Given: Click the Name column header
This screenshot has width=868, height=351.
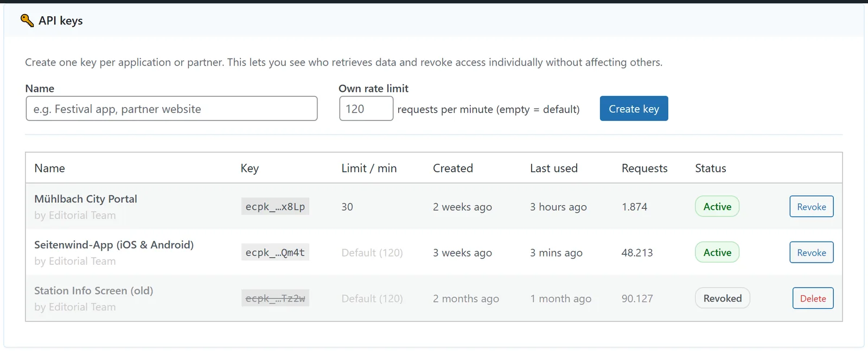Looking at the screenshot, I should tap(49, 168).
